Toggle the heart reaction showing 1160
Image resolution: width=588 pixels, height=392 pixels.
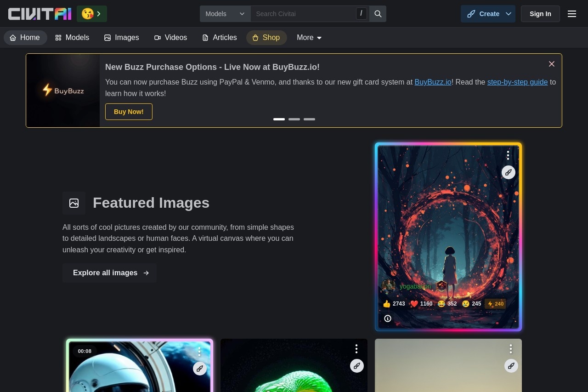point(421,304)
